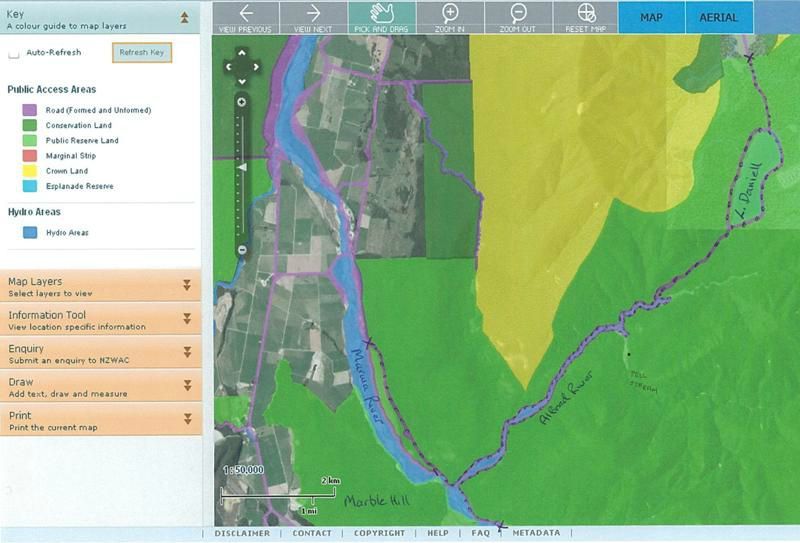Image resolution: width=800 pixels, height=543 pixels.
Task: Enable the Auto-Refresh checkbox
Action: coord(14,53)
